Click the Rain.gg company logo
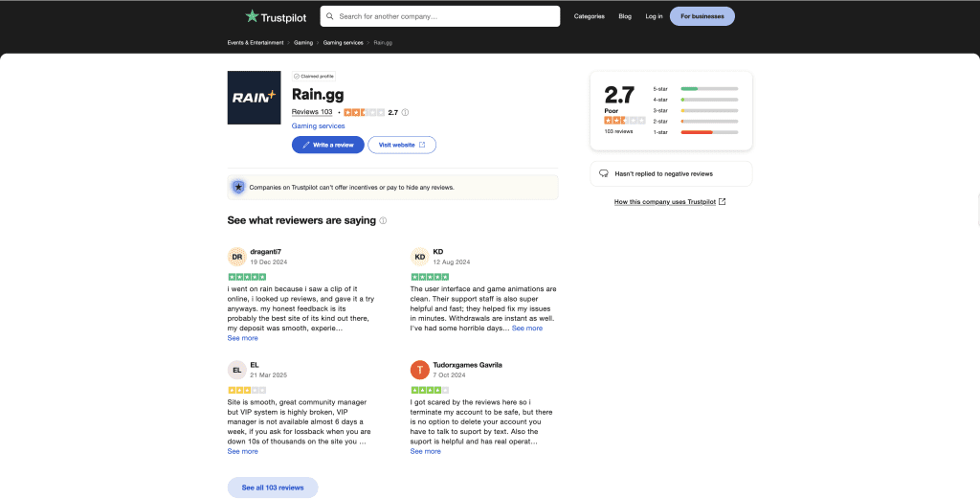Screen dimensions: 980x499 pyautogui.click(x=254, y=97)
